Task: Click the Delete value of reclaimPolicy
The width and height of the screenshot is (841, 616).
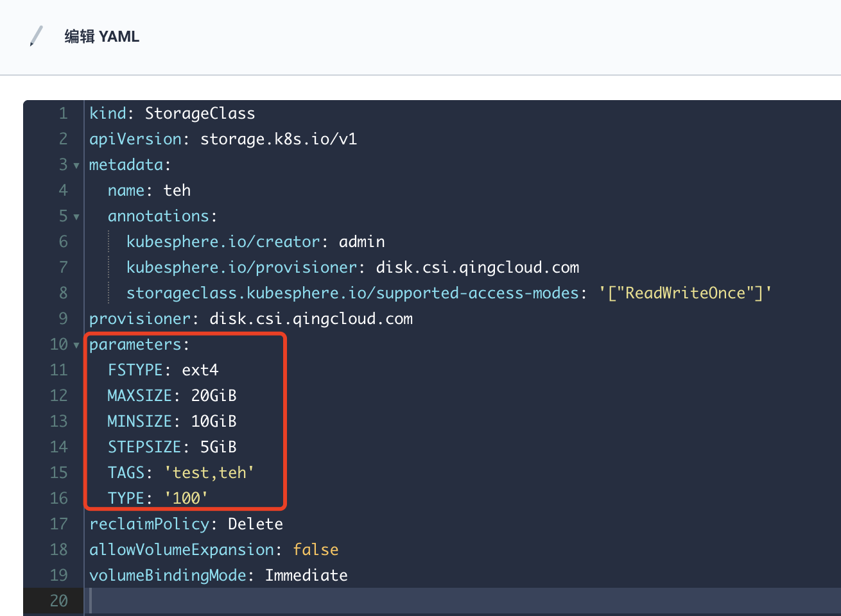Action: point(255,524)
